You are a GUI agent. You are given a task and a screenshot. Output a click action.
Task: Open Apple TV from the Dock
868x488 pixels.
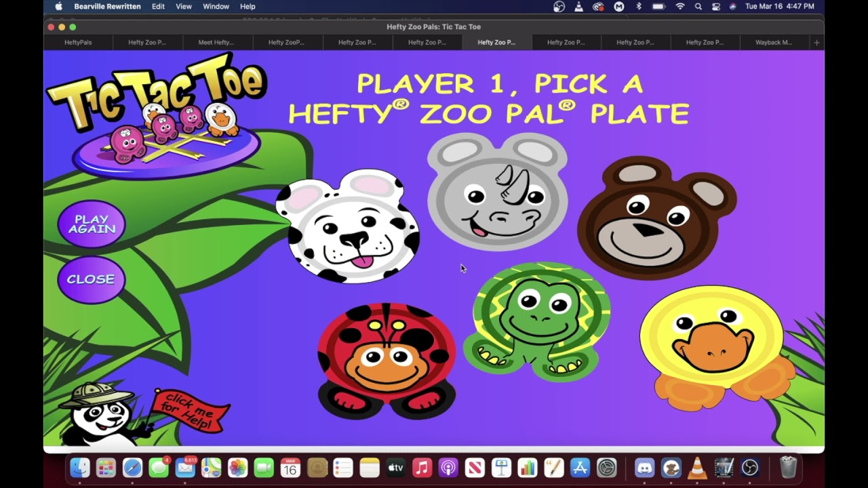(x=395, y=467)
